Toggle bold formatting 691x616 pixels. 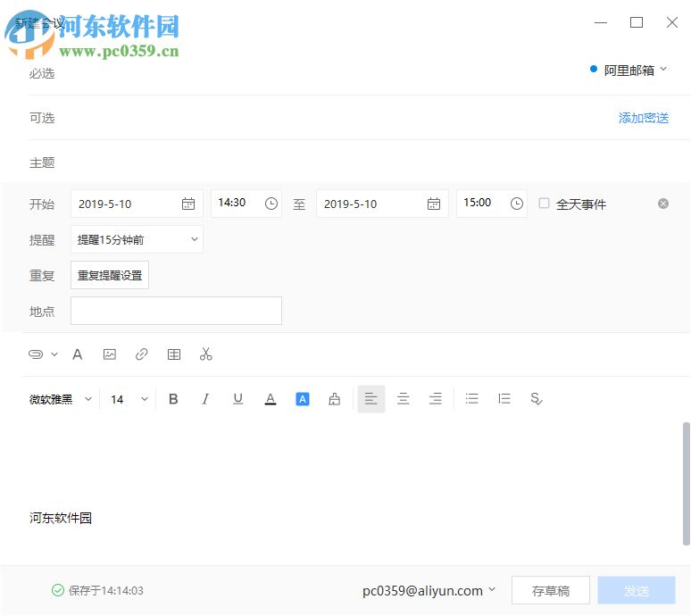point(173,399)
